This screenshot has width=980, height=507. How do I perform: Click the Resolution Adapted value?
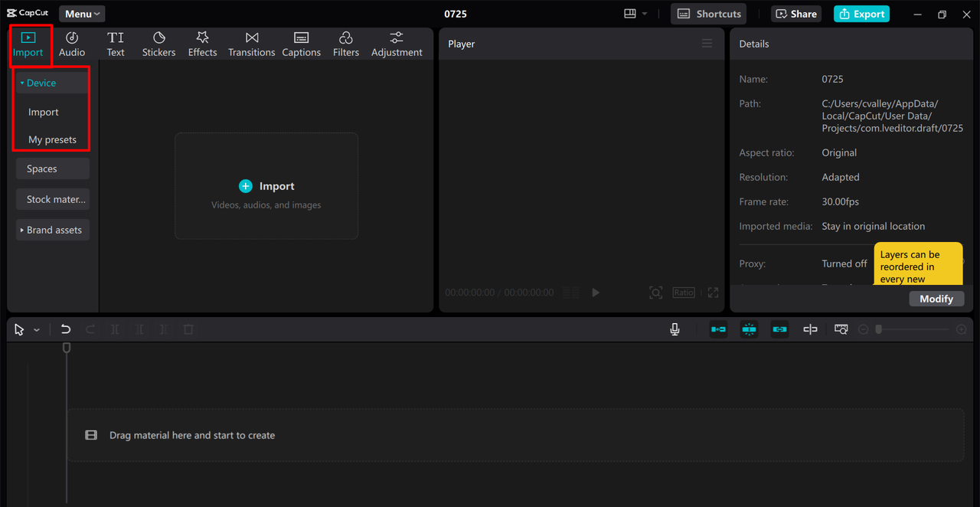click(841, 177)
